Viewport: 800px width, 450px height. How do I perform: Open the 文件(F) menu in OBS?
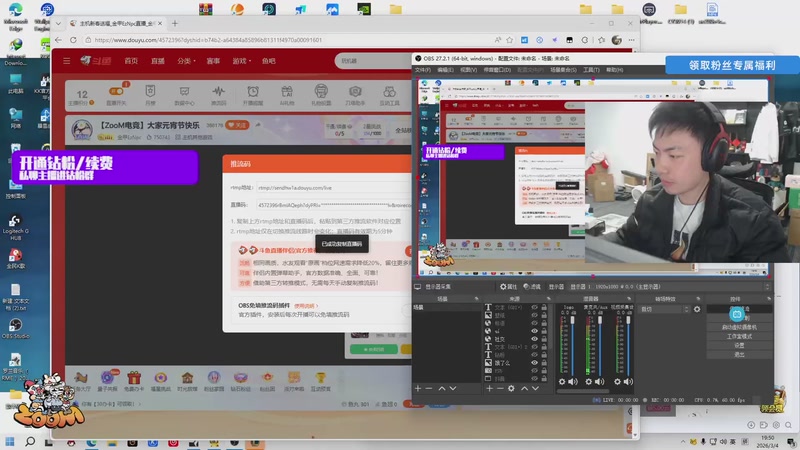[422, 70]
